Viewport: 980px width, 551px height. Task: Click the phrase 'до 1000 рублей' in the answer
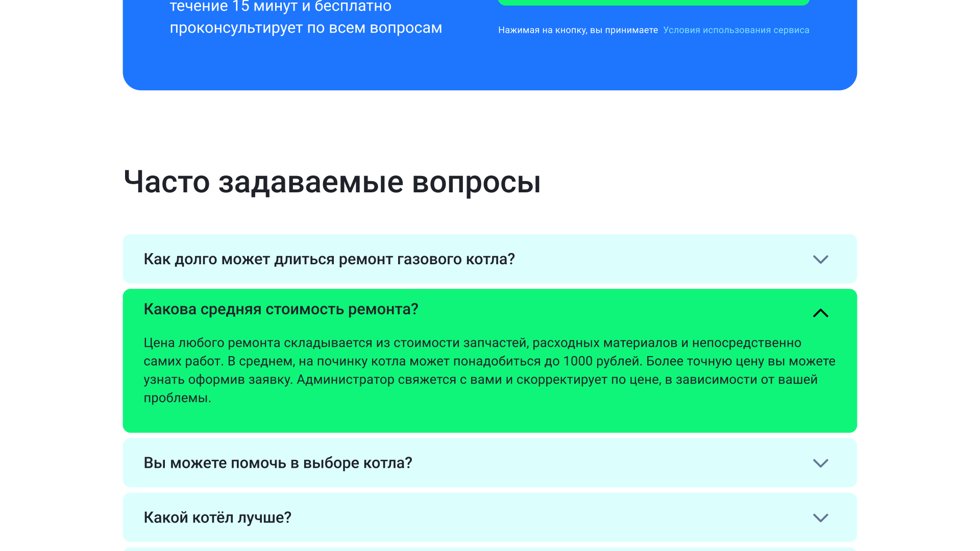[593, 361]
